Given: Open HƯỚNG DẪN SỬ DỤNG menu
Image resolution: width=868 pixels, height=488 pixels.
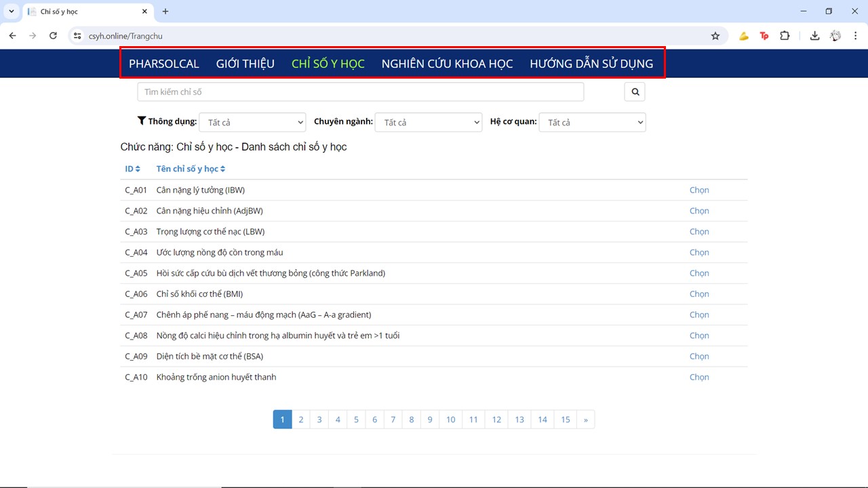Looking at the screenshot, I should [591, 64].
